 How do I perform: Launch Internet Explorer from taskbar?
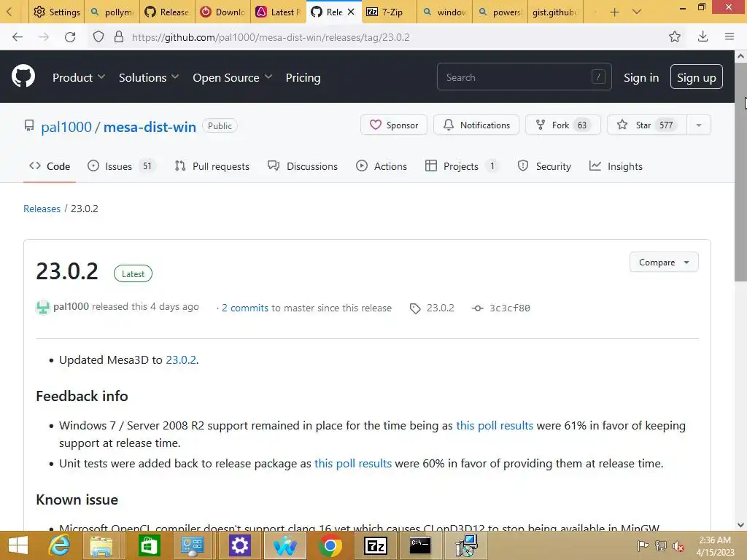point(60,545)
